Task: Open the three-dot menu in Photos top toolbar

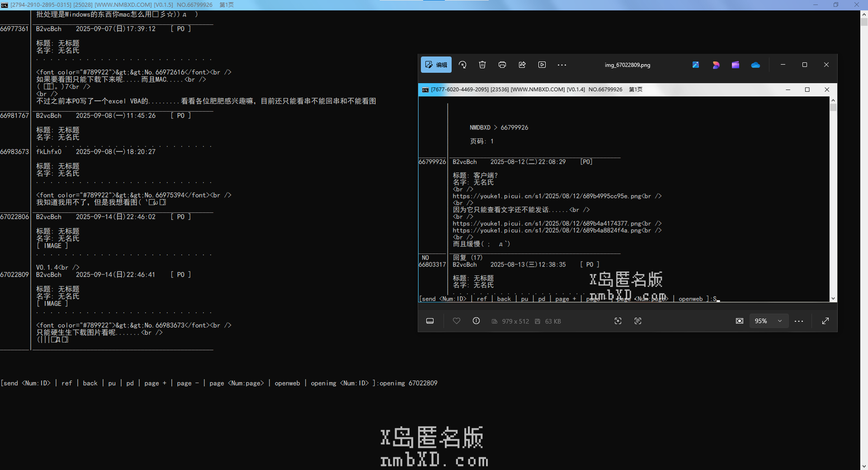Action: pyautogui.click(x=562, y=65)
